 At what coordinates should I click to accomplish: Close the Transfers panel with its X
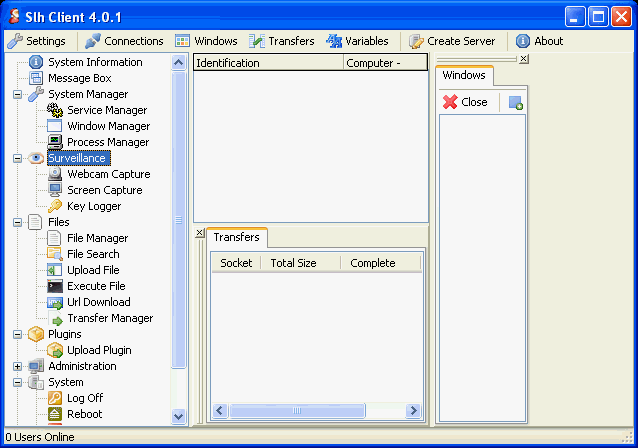[199, 233]
